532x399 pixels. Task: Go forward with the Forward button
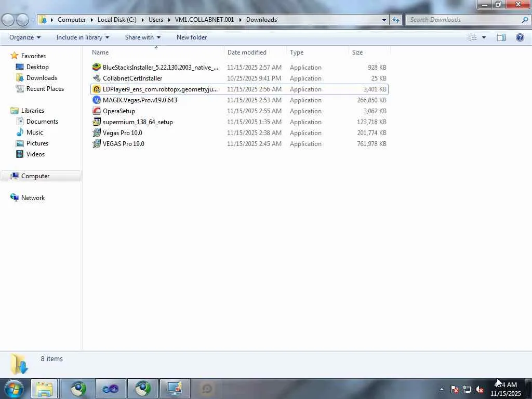coord(22,20)
